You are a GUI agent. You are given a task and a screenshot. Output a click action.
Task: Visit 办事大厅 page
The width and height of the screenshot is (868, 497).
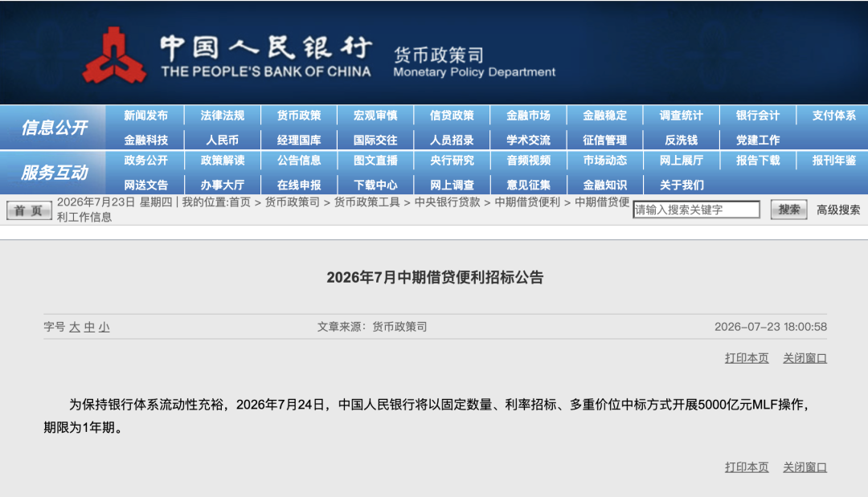[x=222, y=185]
